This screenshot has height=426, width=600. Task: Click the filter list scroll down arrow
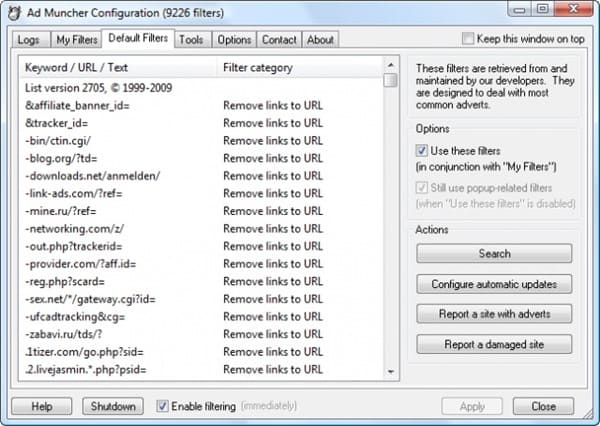(391, 371)
